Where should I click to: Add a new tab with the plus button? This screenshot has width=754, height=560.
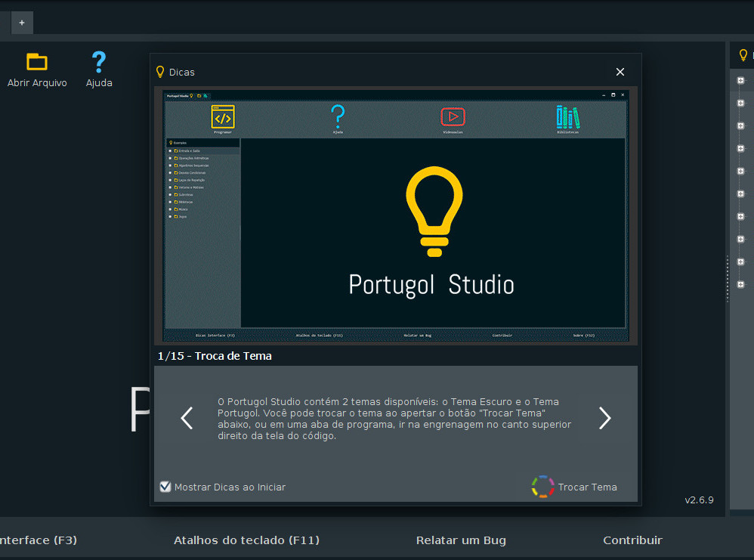click(x=22, y=23)
